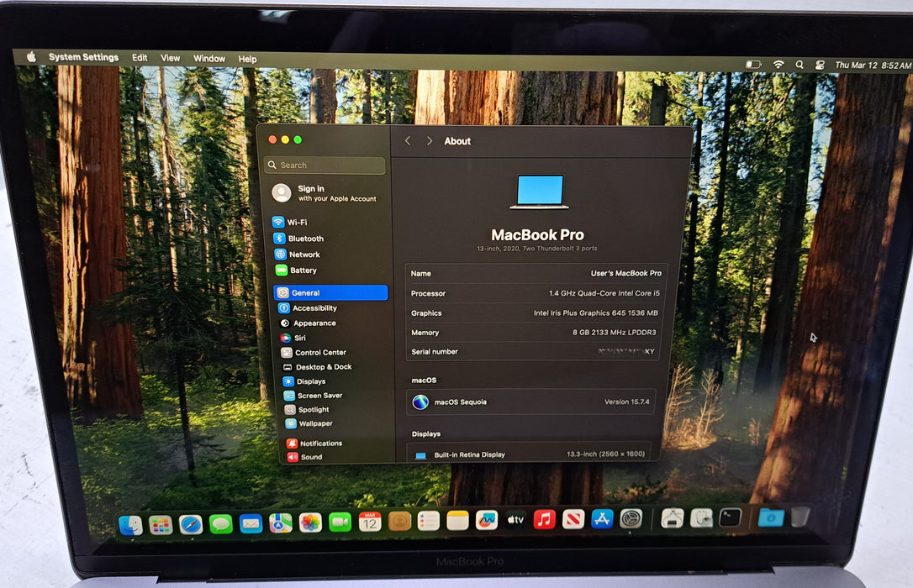Open Launchpad from the Dock

point(161,525)
